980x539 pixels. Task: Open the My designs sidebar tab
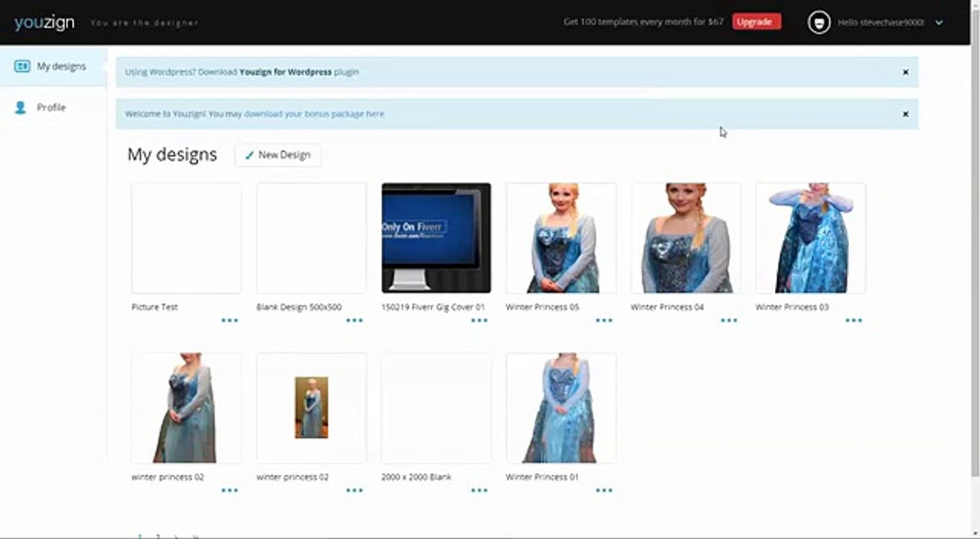(x=53, y=67)
